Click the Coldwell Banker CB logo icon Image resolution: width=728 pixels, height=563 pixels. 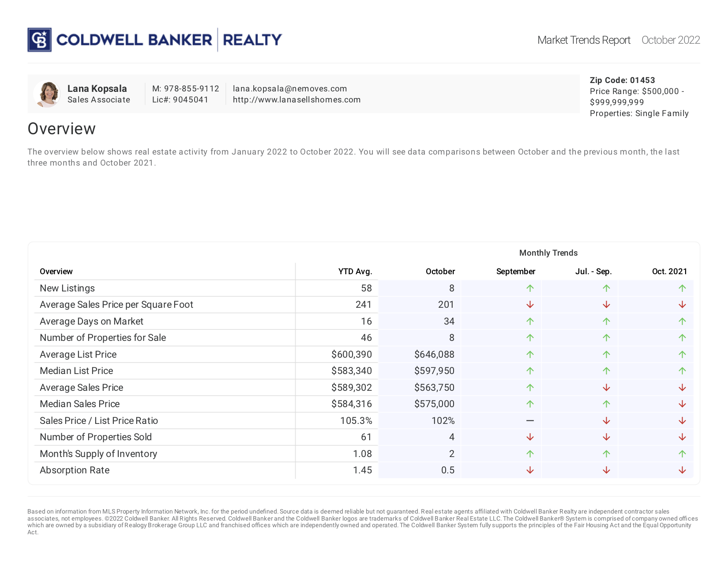coord(39,40)
